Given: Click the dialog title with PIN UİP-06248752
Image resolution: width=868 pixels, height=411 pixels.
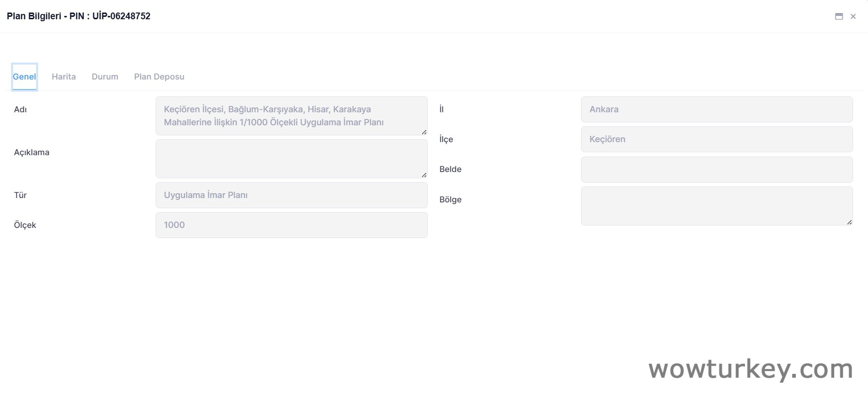Looking at the screenshot, I should (79, 16).
